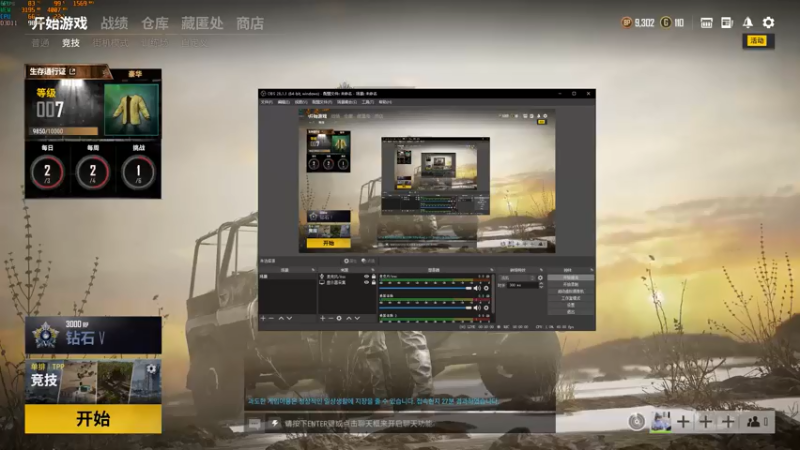Open OBS transition properties gear

540,278
